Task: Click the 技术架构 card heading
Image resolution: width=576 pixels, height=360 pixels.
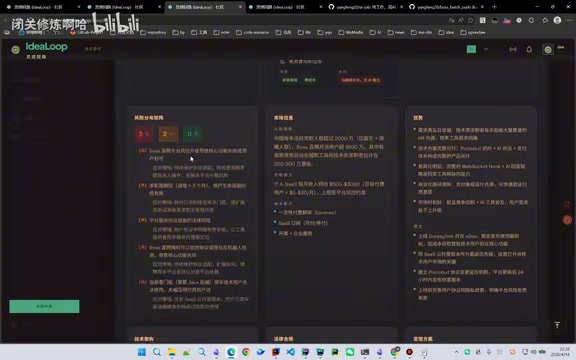Action: coord(144,339)
